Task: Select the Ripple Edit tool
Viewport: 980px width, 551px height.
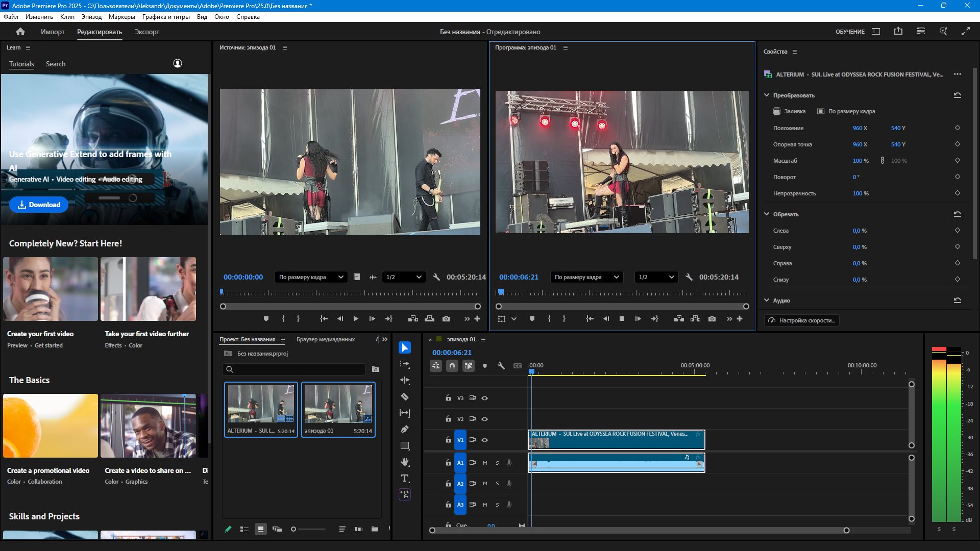Action: pos(405,380)
